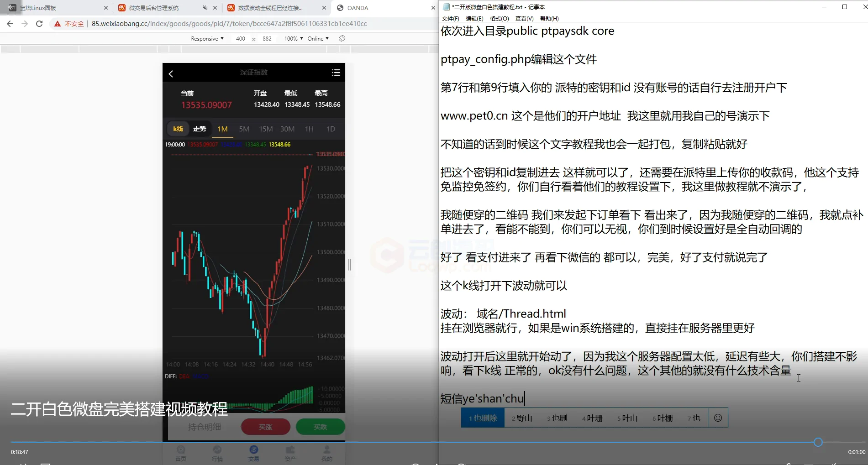Choose IME candidate 6 叶栅
Screen dimensions: 868x465
[x=663, y=418]
